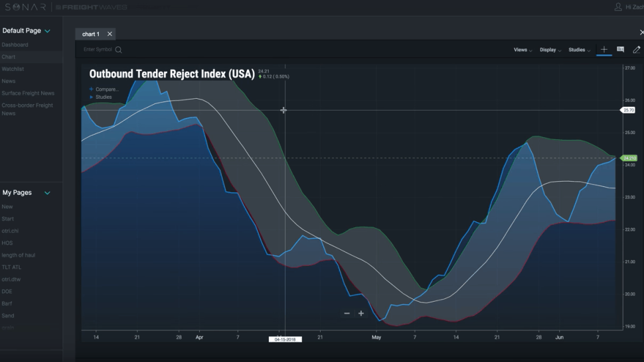Activate the crosshair tool icon
The height and width of the screenshot is (362, 644).
(604, 50)
